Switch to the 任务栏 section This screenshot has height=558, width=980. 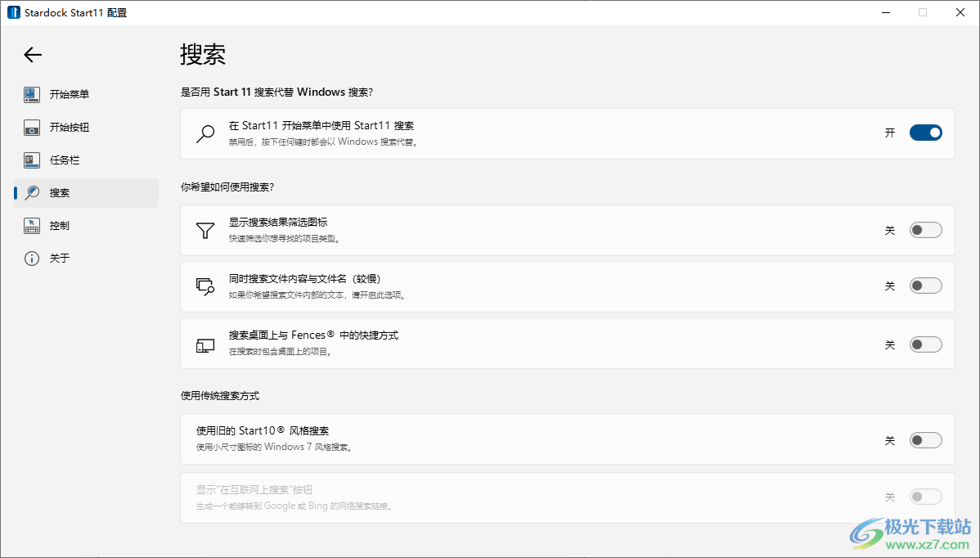point(86,160)
